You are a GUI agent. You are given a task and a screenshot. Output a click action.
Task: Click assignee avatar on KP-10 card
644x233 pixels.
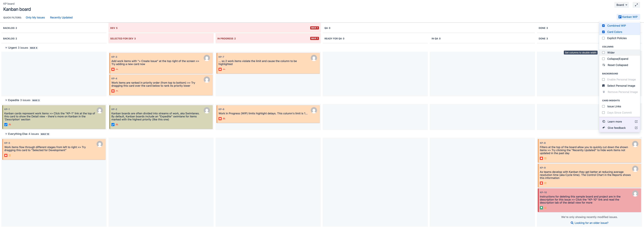point(635,194)
